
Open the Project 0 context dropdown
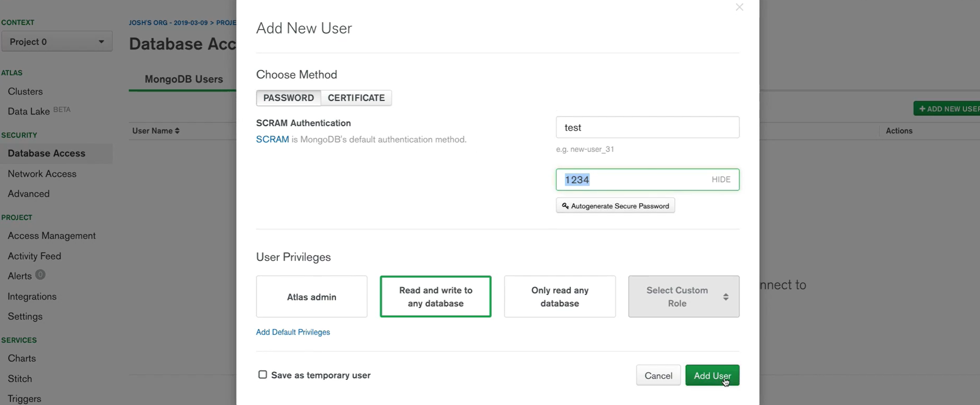(57, 42)
